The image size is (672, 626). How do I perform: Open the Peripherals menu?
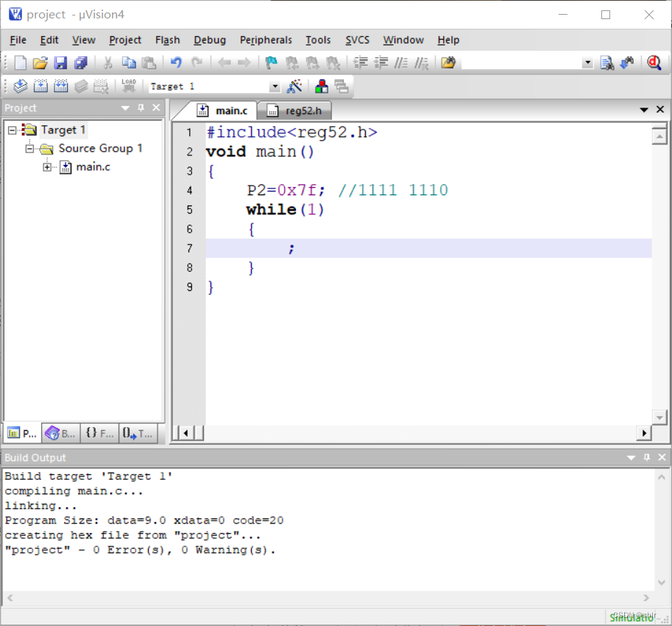(x=266, y=40)
